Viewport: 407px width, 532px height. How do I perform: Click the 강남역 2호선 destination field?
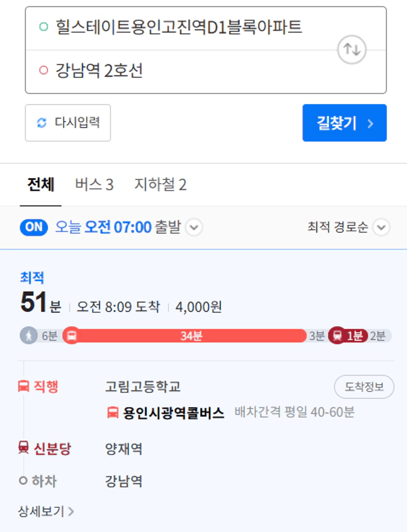point(187,71)
